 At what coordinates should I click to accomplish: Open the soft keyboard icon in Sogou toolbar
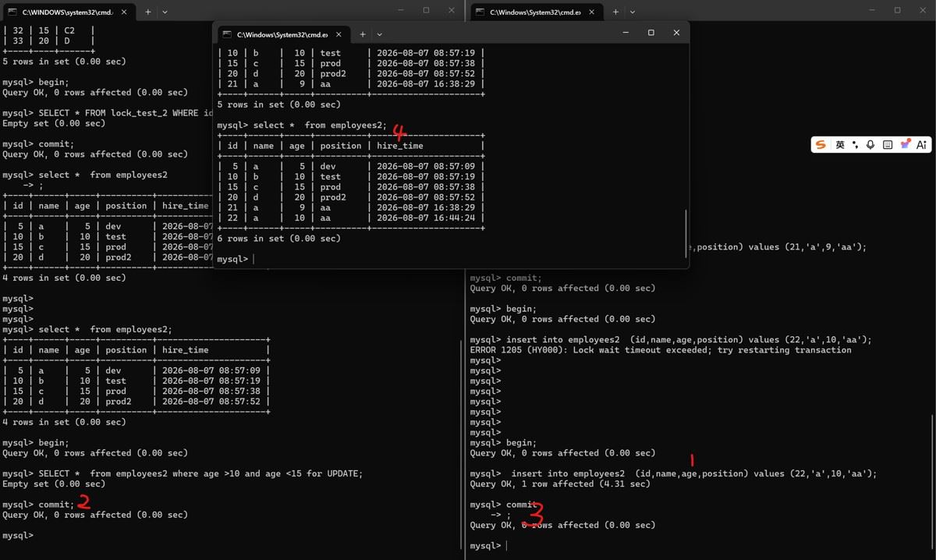click(x=888, y=144)
